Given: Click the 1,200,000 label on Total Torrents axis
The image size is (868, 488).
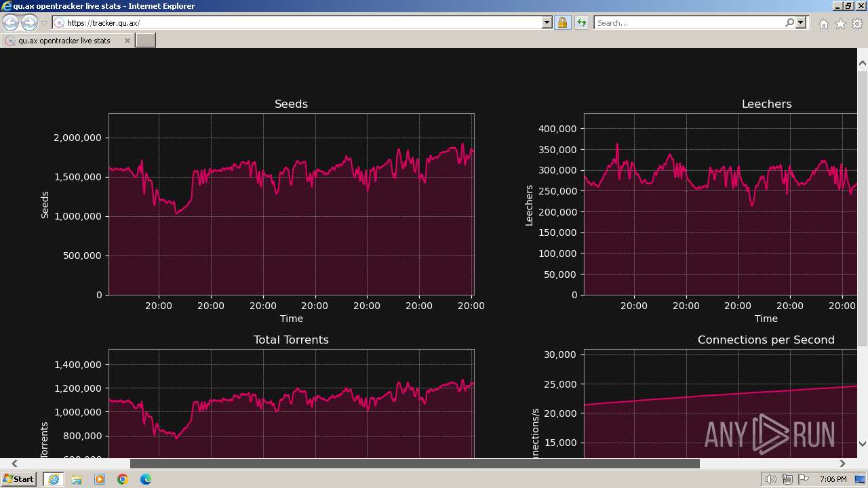Looking at the screenshot, I should click(77, 388).
